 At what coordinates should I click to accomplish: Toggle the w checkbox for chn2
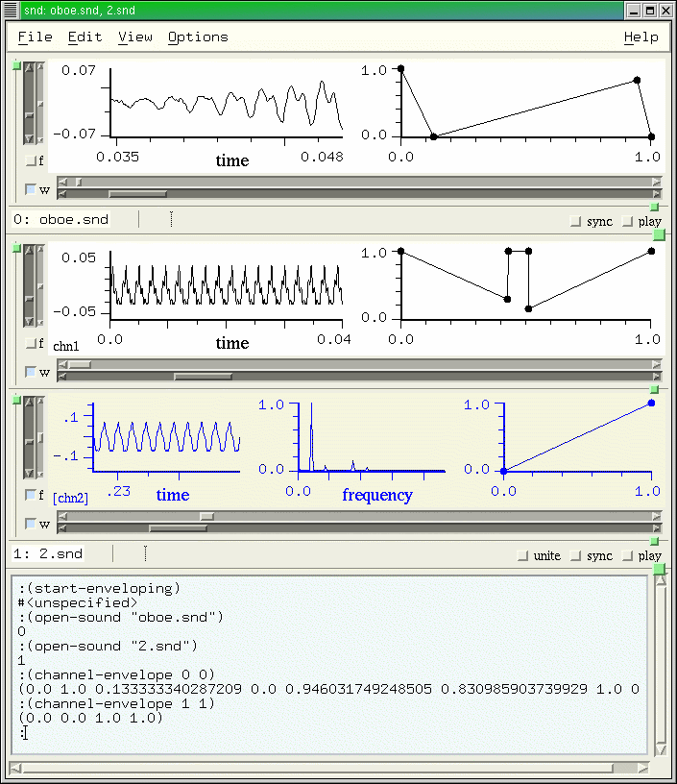(31, 525)
